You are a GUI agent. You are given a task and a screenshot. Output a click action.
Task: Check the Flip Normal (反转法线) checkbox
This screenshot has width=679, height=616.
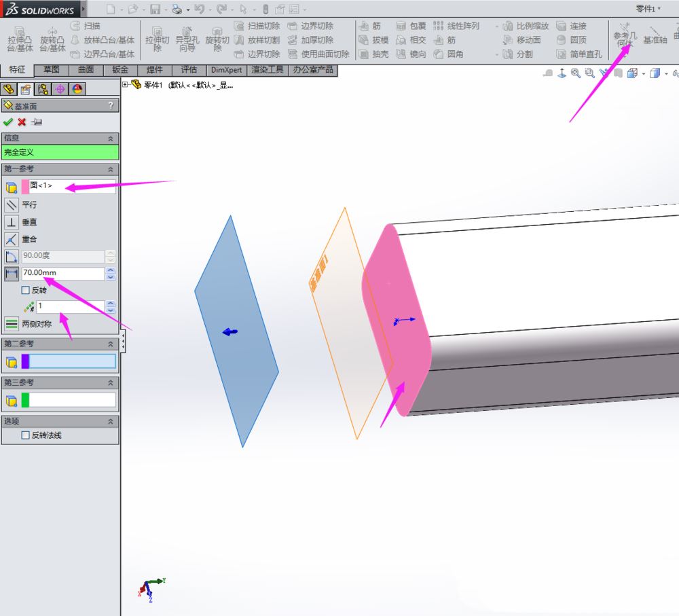coord(26,435)
